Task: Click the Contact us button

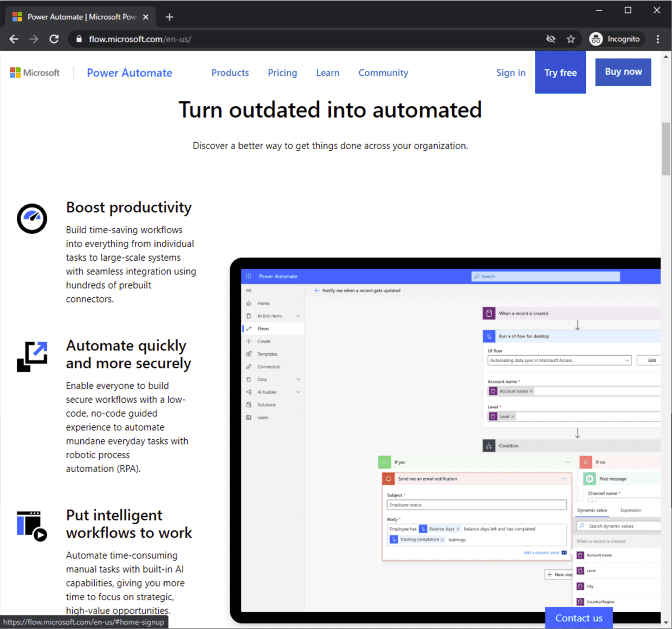Action: 579,618
